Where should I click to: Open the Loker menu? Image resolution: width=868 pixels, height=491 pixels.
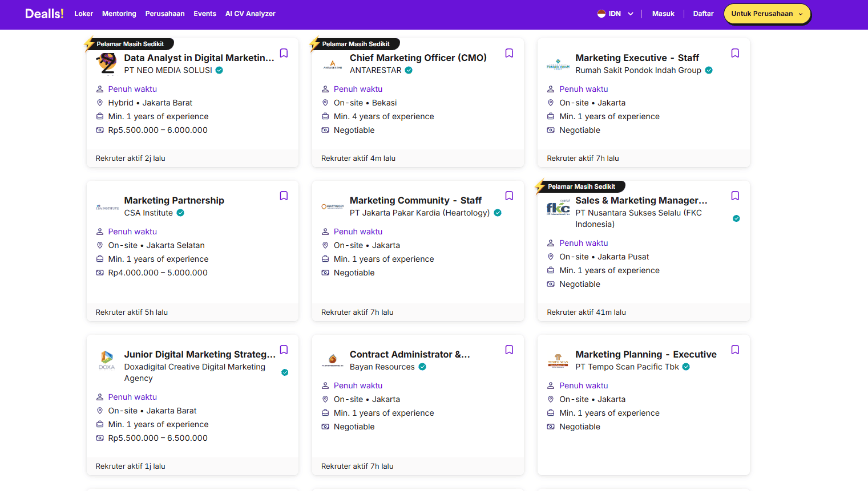coord(83,14)
